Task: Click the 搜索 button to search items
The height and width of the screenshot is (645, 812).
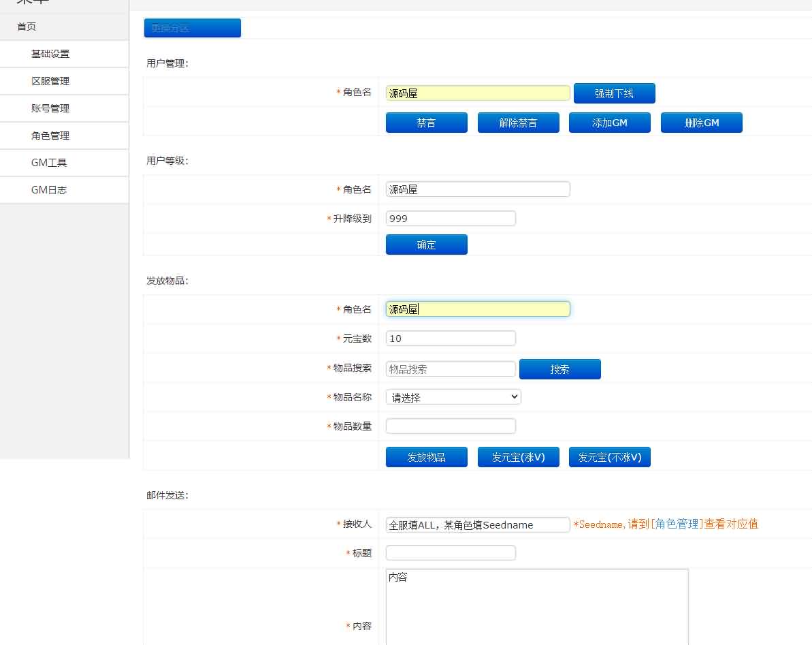Action: [559, 368]
